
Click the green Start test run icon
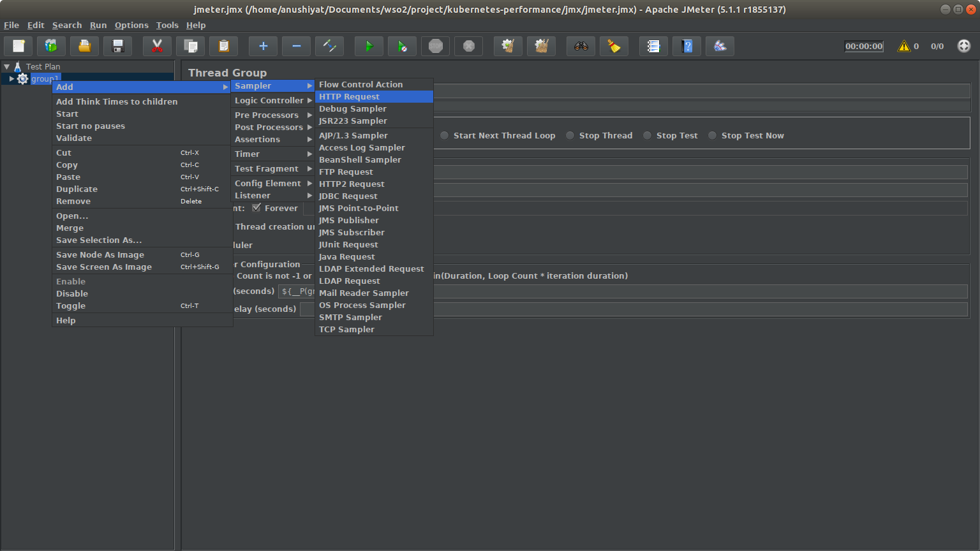coord(369,46)
